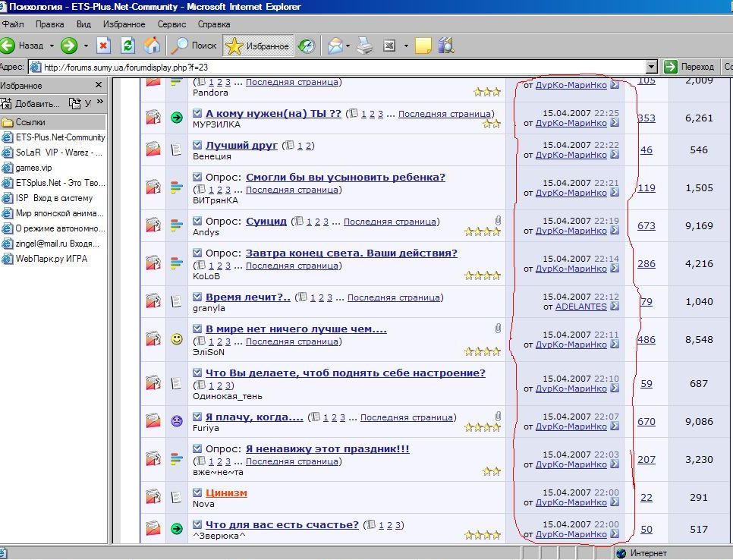
Task: Open the Mail envelope toolbar icon
Action: point(335,46)
